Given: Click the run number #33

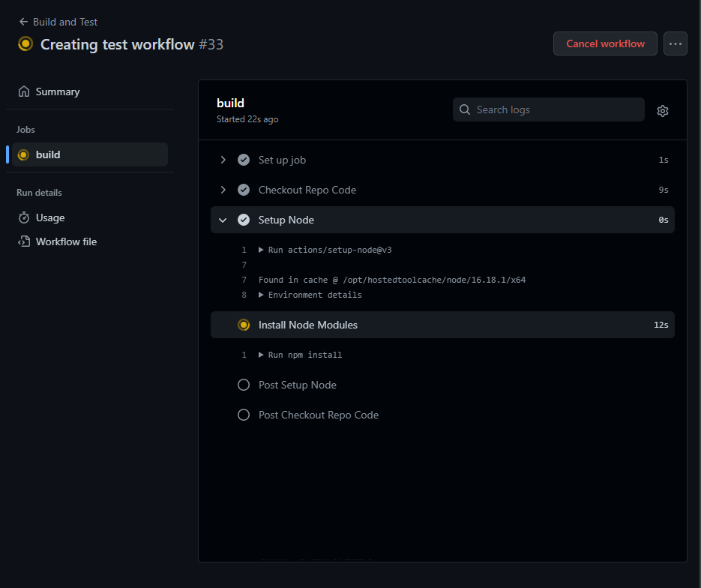Looking at the screenshot, I should (x=211, y=44).
